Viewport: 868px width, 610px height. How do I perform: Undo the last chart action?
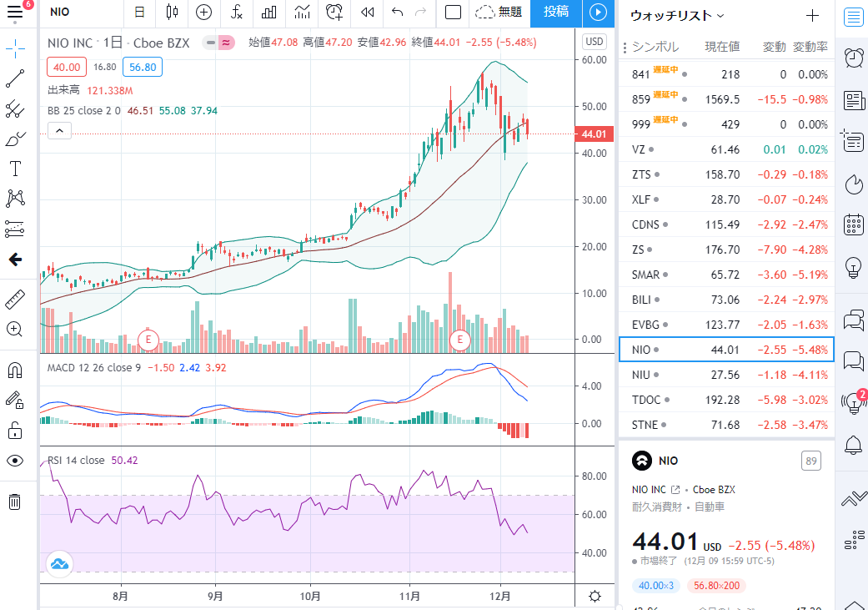point(397,13)
